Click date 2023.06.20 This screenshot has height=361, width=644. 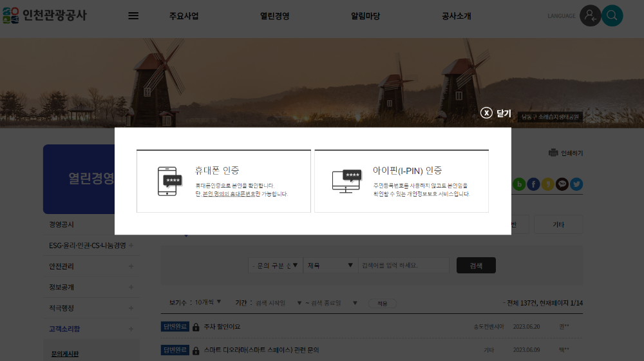[526, 326]
